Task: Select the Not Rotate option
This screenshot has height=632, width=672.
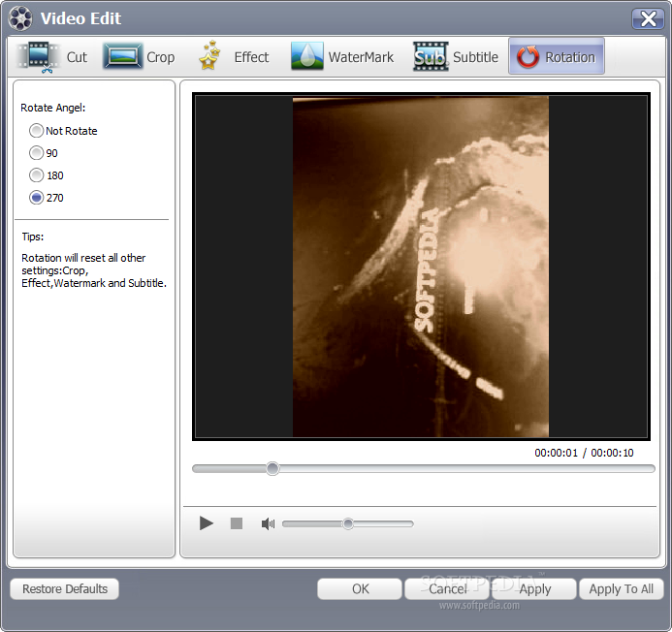Action: click(63, 131)
